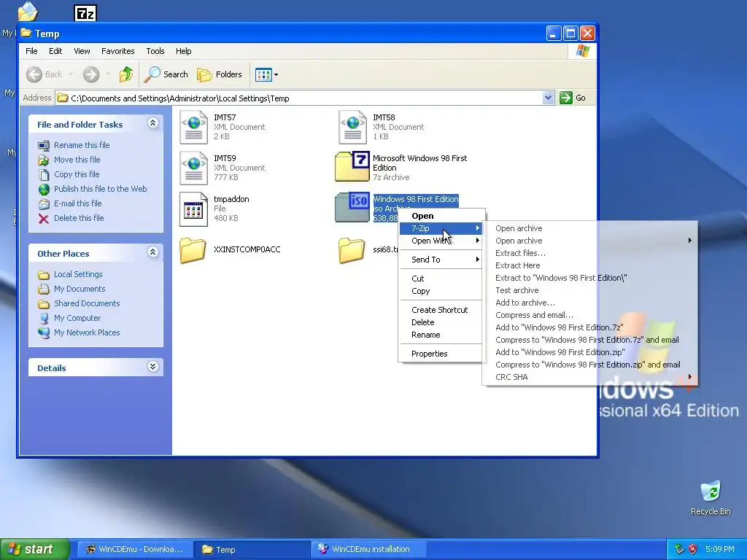Choose Add to "Windows 98 First Edition.zip"
This screenshot has width=747, height=560.
589,352
